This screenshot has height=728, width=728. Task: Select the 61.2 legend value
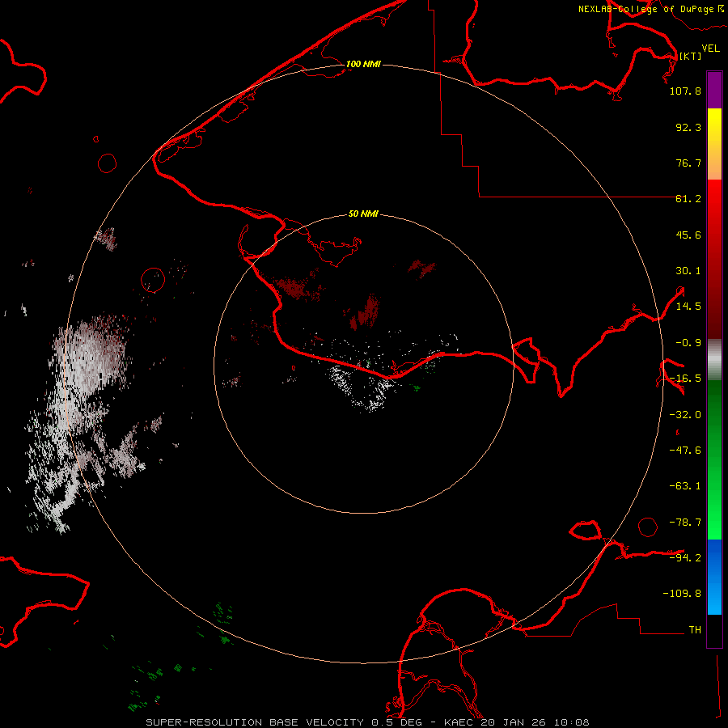pyautogui.click(x=688, y=199)
